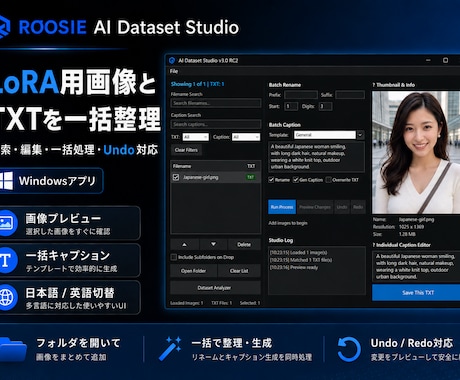Click the AI Dataset Studio title bar icon
The height and width of the screenshot is (380, 460).
[172, 60]
